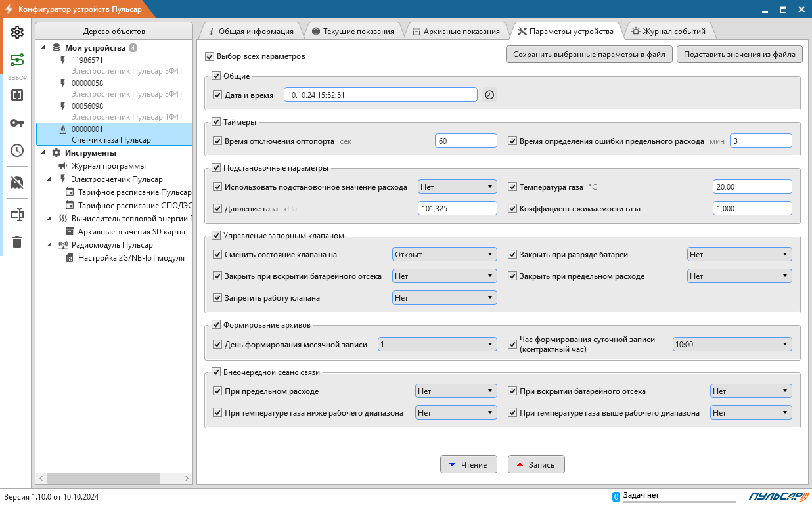Screen dimensions: 812x505
Task: Click the heat icon of Вычислитель тепловой энергии
Action: pos(63,219)
